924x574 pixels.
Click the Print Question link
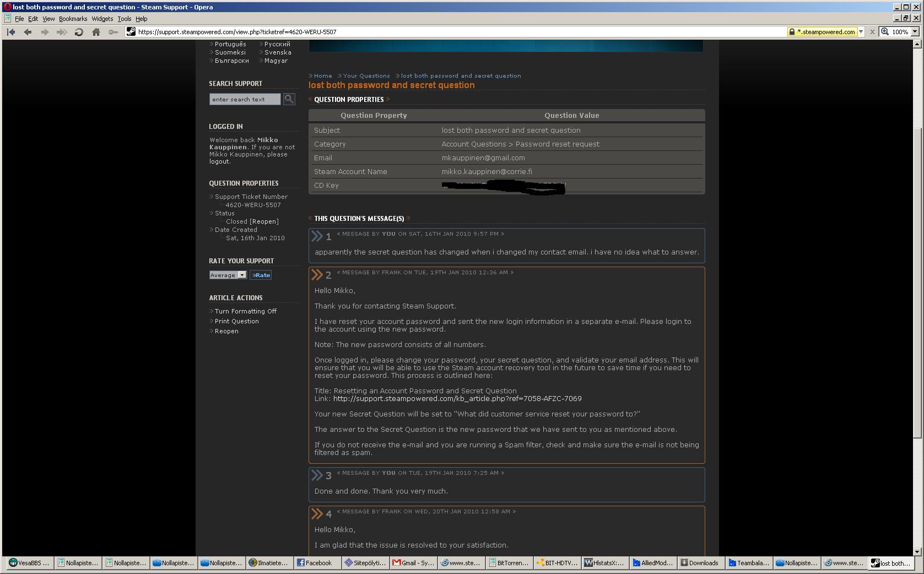coord(236,321)
